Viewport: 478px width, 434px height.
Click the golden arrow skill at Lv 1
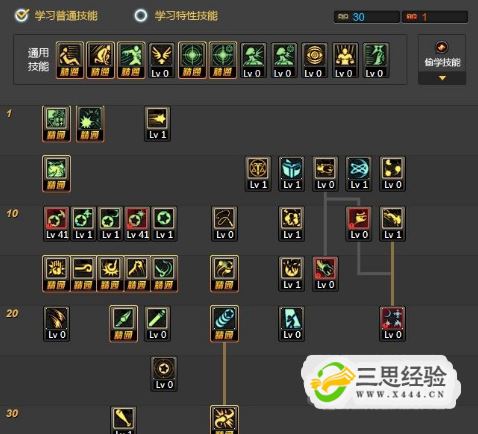point(157,124)
